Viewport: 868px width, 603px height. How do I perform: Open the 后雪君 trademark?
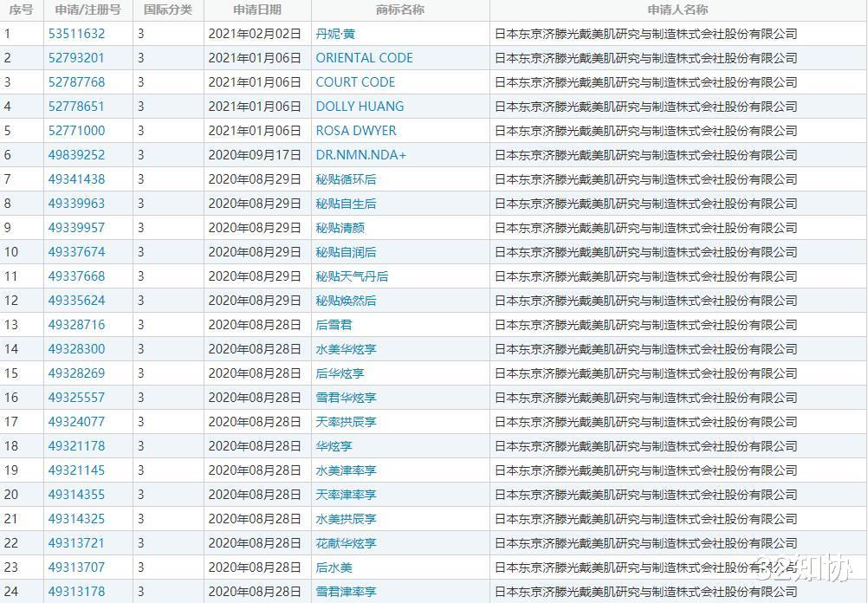pos(334,325)
